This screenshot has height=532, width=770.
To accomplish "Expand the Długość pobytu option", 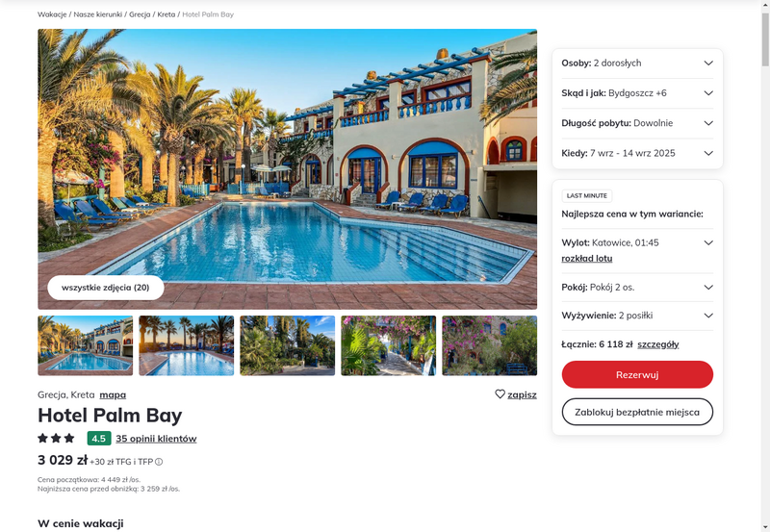I will pyautogui.click(x=637, y=123).
